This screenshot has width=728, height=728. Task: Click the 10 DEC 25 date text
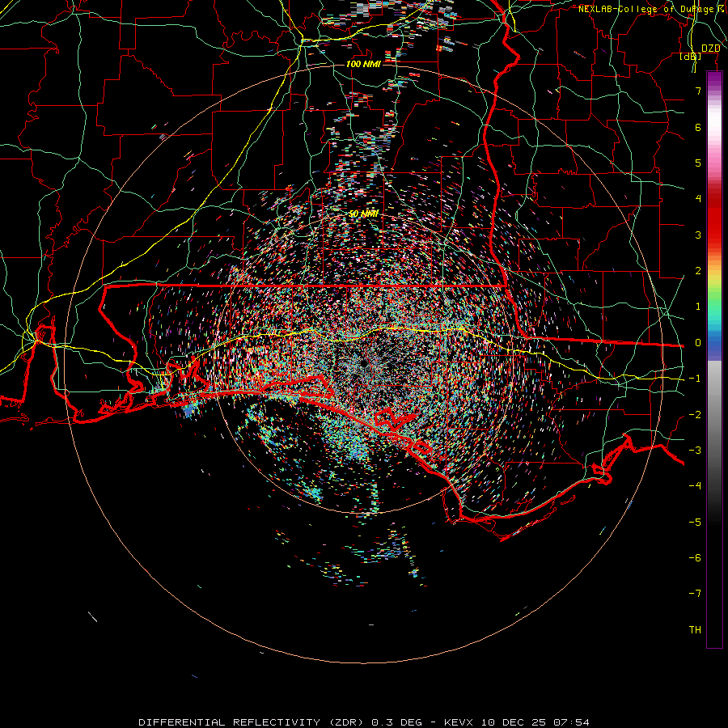coord(514,722)
